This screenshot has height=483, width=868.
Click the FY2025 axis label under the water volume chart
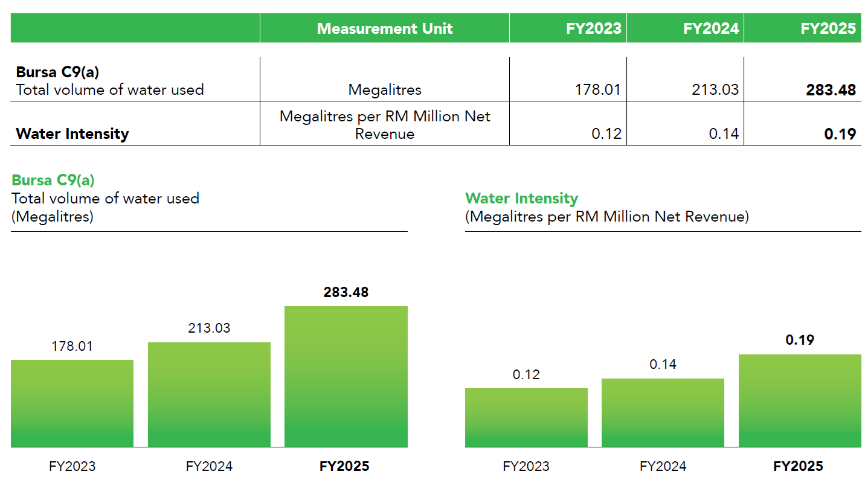click(344, 466)
